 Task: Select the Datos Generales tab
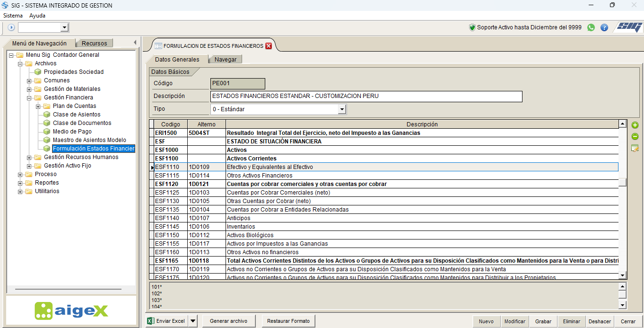coord(177,60)
